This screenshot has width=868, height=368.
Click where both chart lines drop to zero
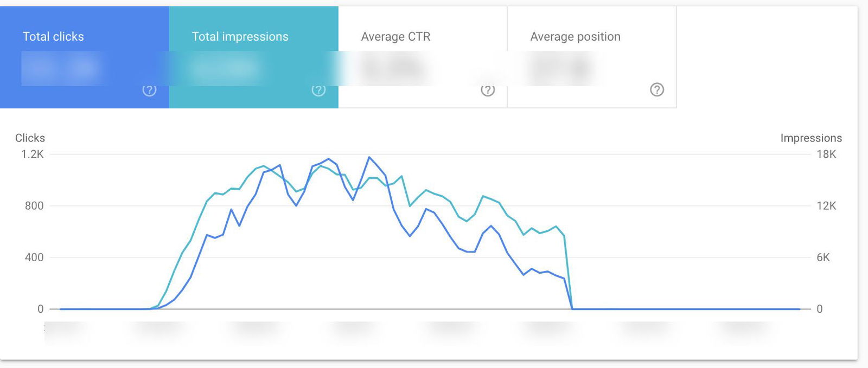coord(572,309)
